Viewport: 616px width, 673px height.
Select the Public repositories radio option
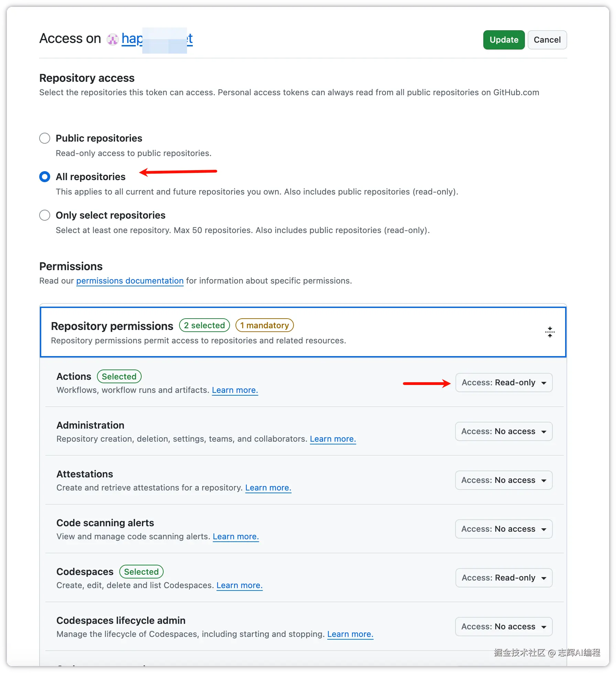(45, 138)
